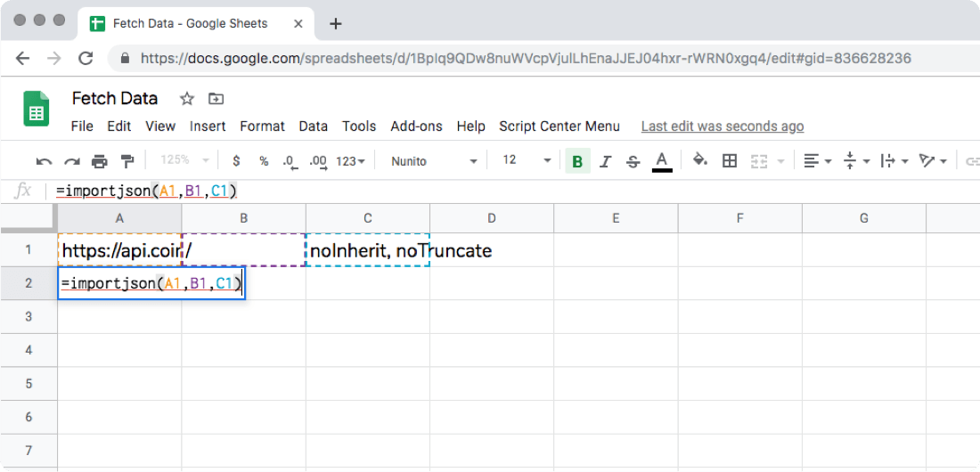Format as currency with the dollar icon
The width and height of the screenshot is (980, 472).
(x=235, y=161)
